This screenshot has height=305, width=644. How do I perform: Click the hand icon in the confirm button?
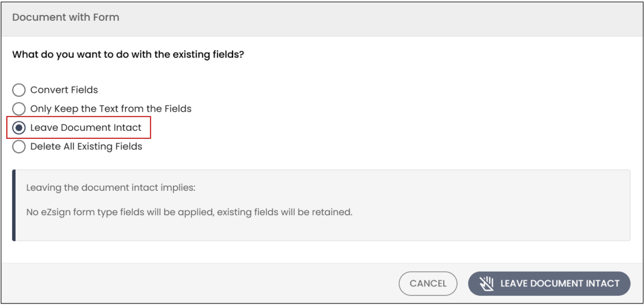pos(486,283)
